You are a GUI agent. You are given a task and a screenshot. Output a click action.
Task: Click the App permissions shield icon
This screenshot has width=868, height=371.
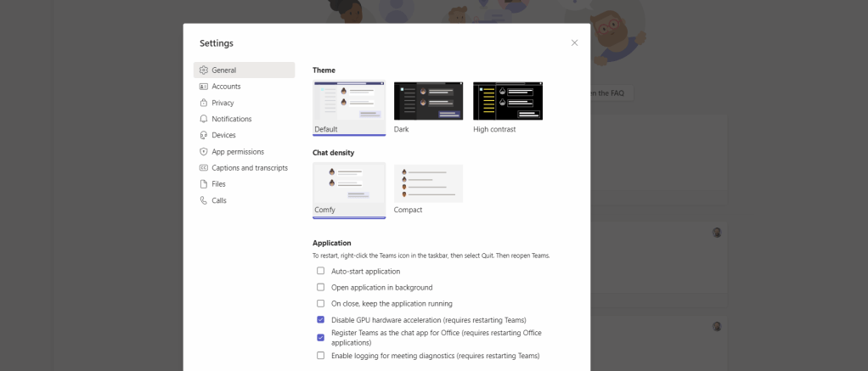click(x=204, y=152)
